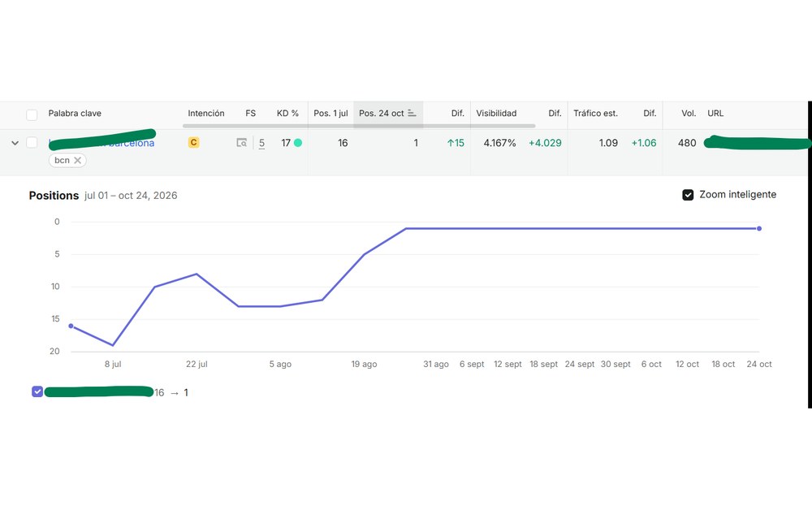
Task: Check the barcelona keyword row checkbox
Action: 32,142
